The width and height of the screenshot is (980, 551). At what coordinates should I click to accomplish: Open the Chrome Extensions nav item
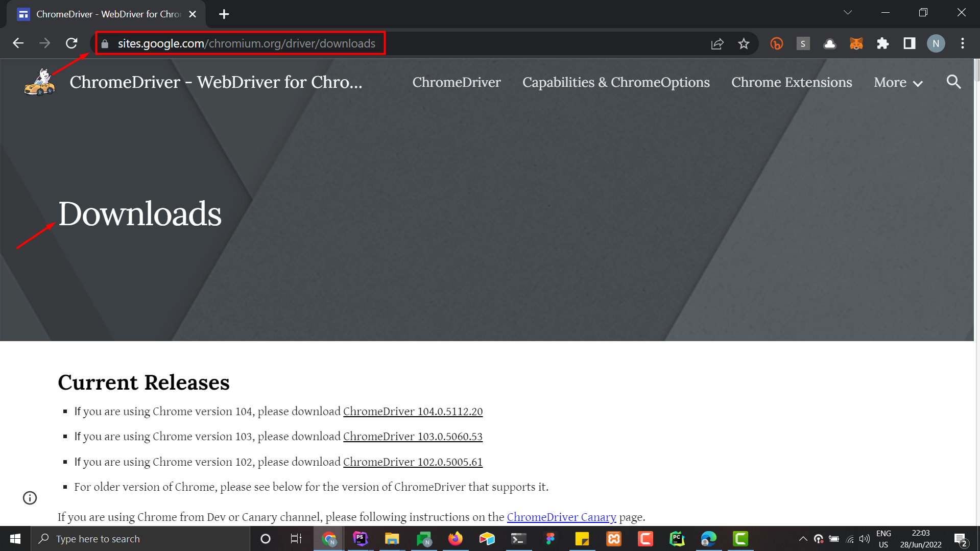[x=792, y=82]
